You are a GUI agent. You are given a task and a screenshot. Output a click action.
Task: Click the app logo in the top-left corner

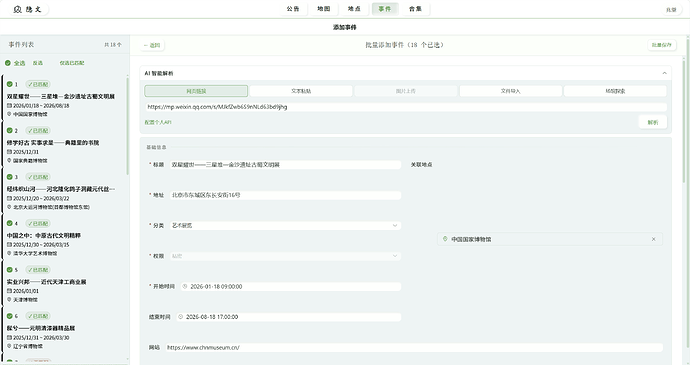coord(18,9)
